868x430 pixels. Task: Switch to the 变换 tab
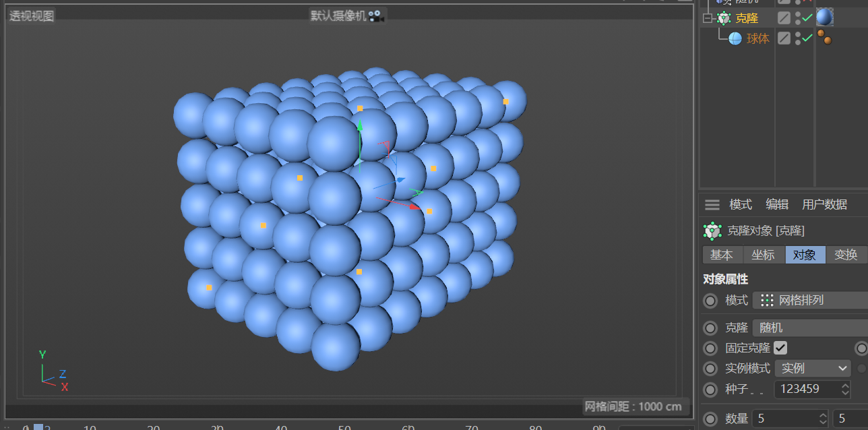click(x=846, y=255)
